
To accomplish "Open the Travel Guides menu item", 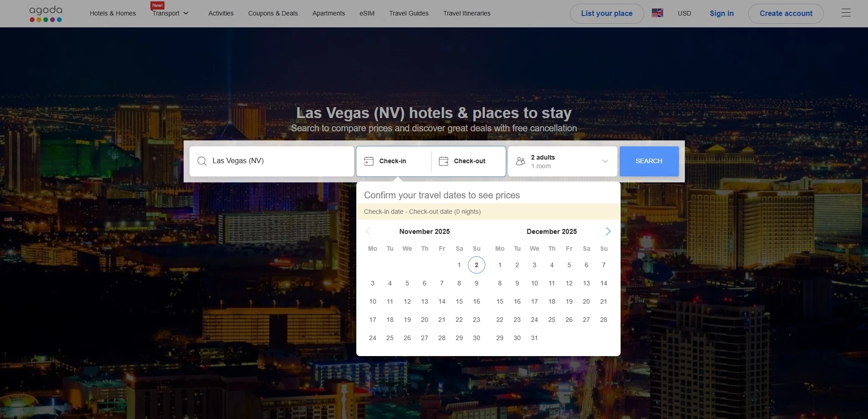I will [x=409, y=13].
